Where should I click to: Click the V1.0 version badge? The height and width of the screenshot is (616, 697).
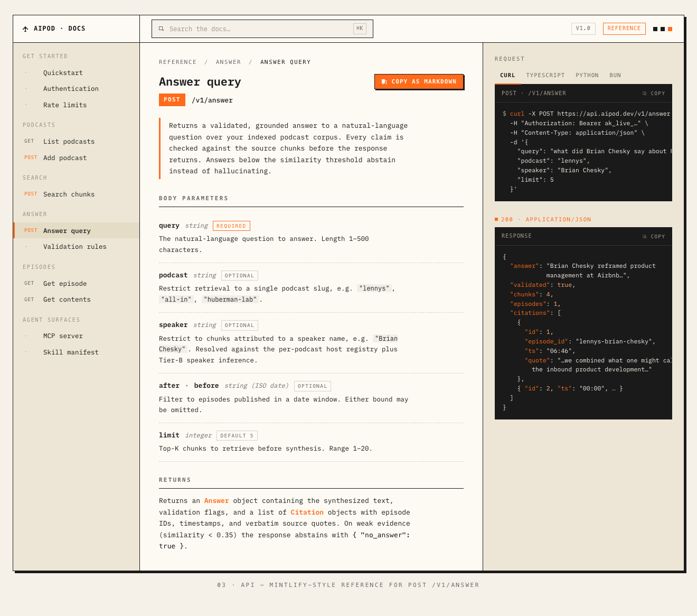[583, 29]
